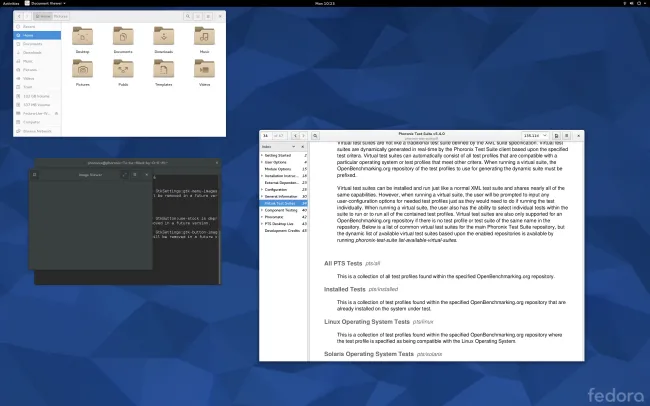Expand Configuration entry in index tree

(262, 190)
